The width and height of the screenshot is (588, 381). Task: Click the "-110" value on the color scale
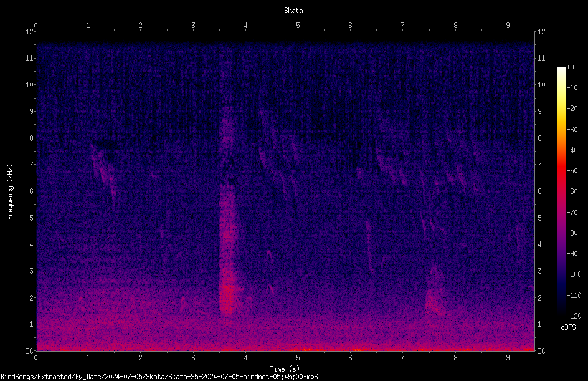(x=574, y=296)
